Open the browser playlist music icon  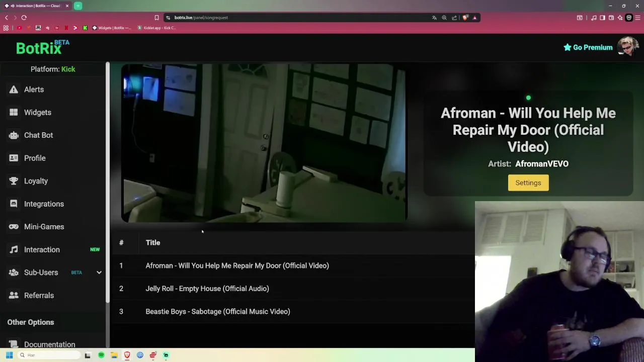click(594, 18)
